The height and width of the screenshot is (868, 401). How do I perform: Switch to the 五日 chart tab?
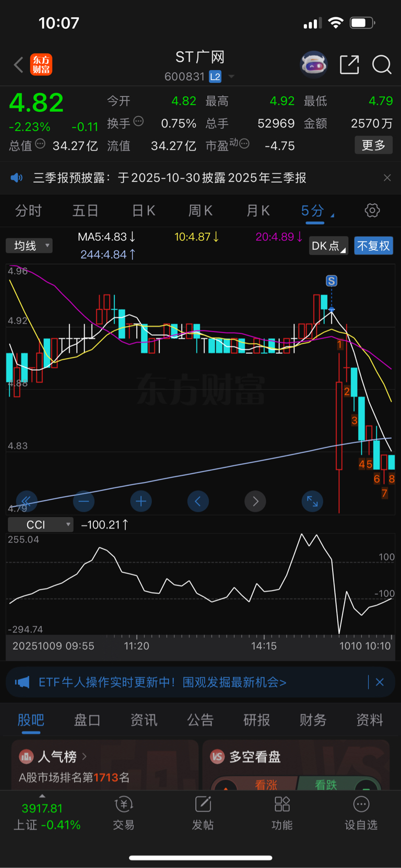[85, 210]
